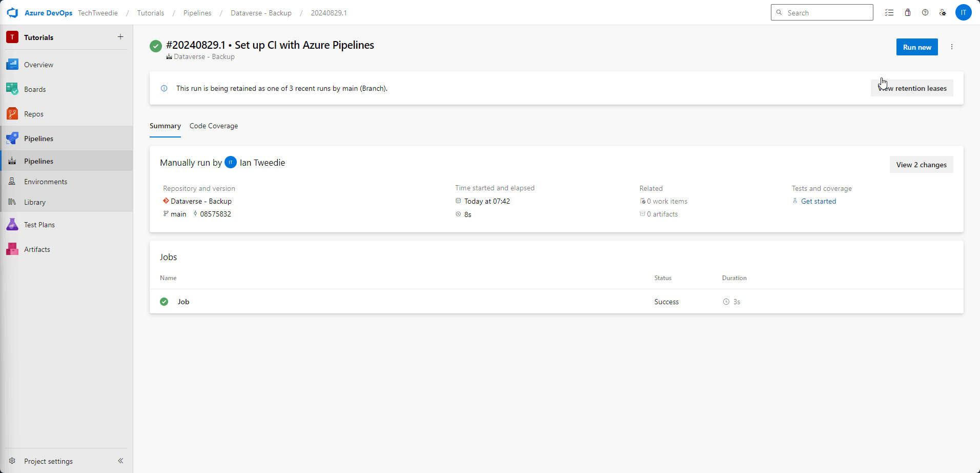Open the IT avatar account menu

pos(964,12)
